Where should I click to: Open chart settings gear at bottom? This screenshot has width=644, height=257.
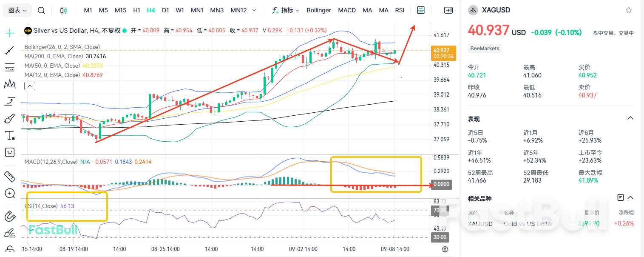[445, 249]
